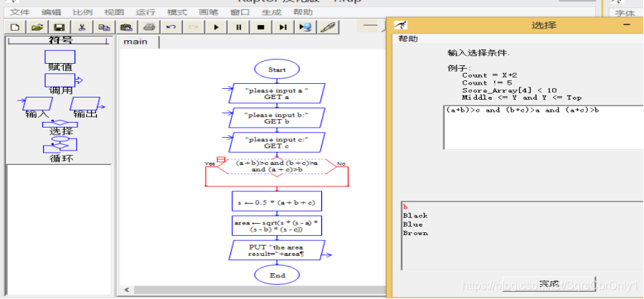Click the Print toolbar icon
644x299 pixels.
coord(148,27)
